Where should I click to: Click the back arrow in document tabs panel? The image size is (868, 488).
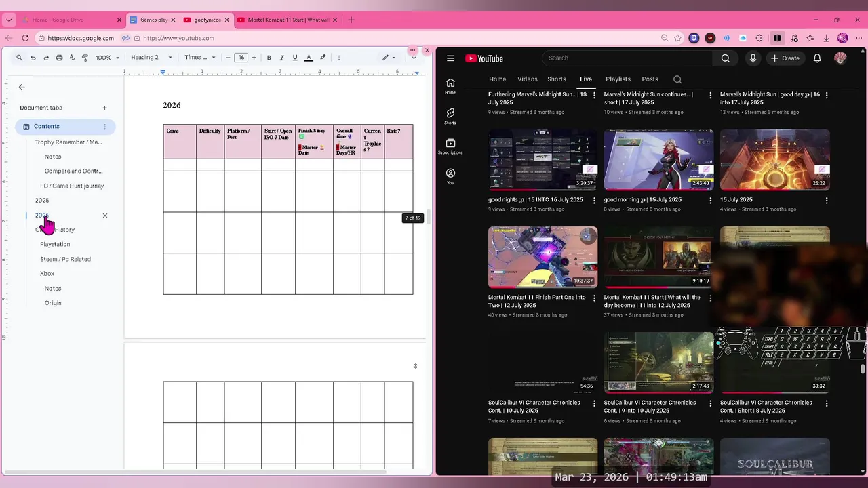point(22,87)
